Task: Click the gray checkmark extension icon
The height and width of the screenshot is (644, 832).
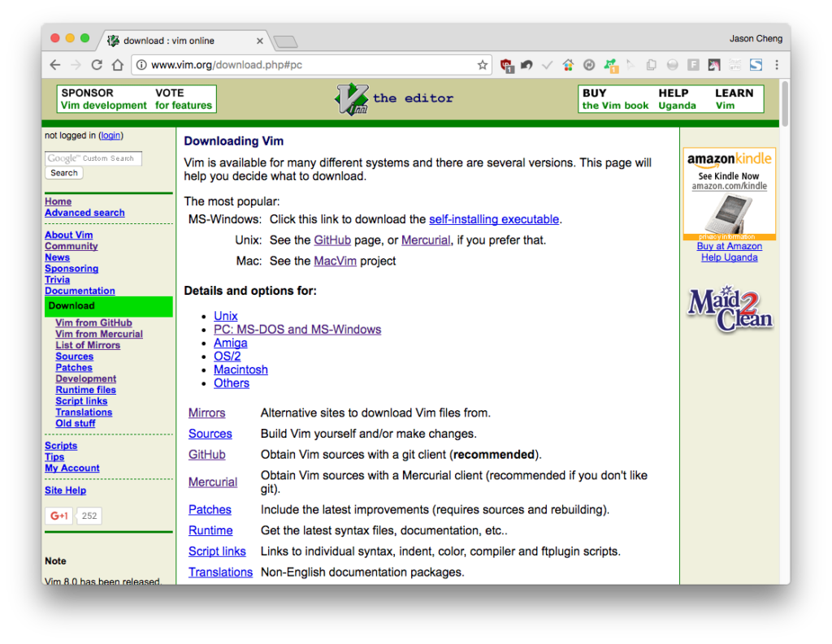Action: [x=547, y=65]
